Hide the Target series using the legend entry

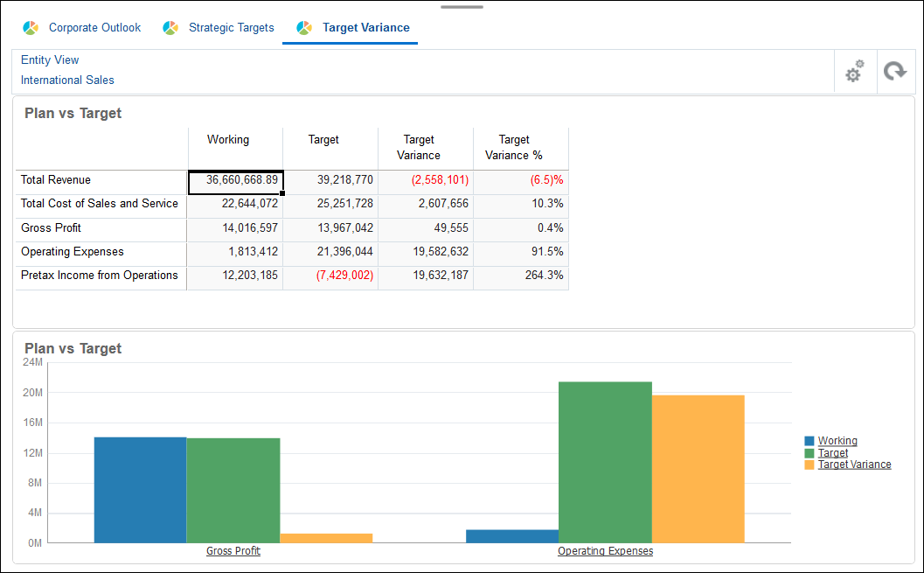[832, 452]
